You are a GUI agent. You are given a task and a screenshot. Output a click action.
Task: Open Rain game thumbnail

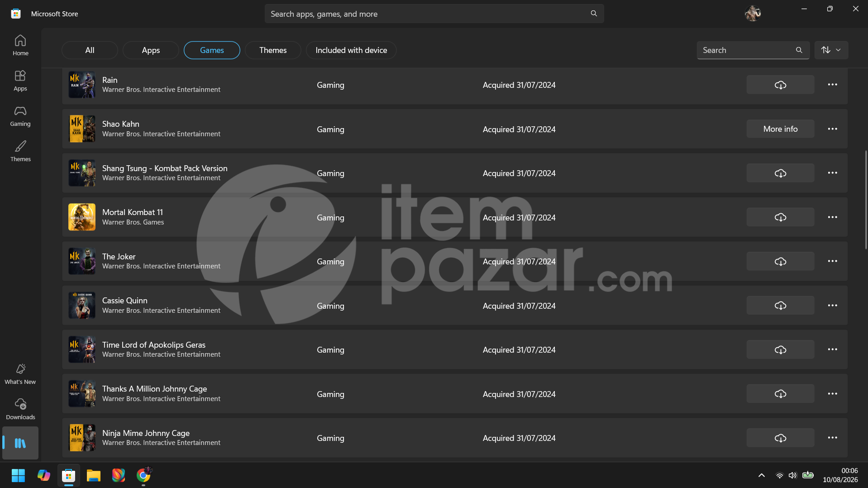point(82,85)
